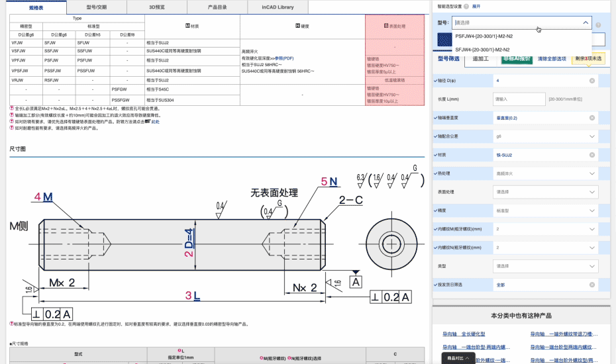Screen dimensions: 616x364
Task: Click the 材质 column header marker icon
Action: coord(187,26)
